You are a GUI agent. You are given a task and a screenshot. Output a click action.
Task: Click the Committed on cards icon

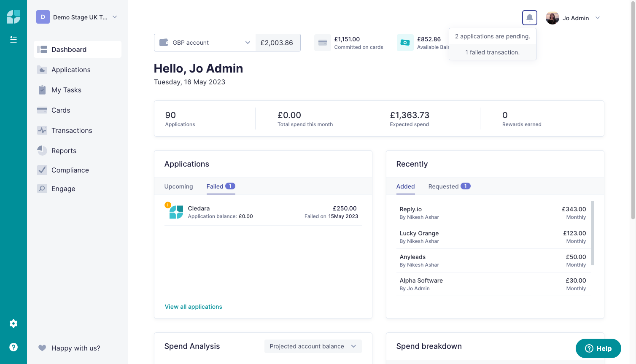pyautogui.click(x=323, y=43)
